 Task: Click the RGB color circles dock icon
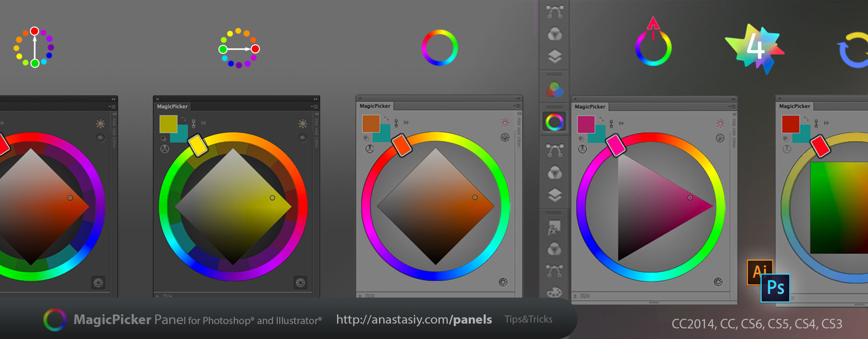pyautogui.click(x=555, y=89)
